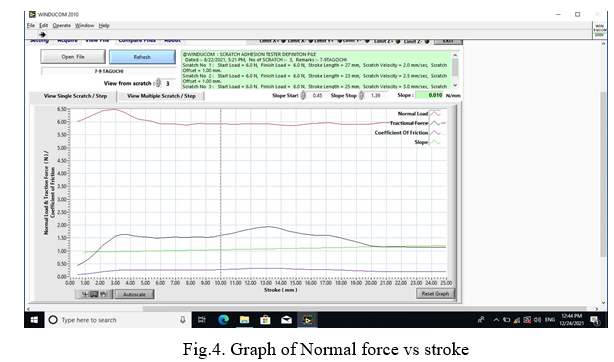Open the File menu
The height and width of the screenshot is (362, 614).
[31, 25]
